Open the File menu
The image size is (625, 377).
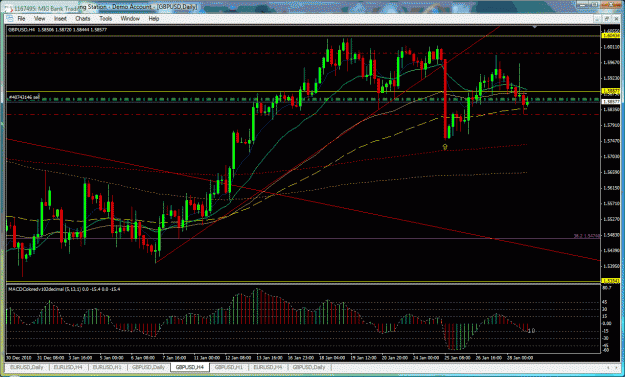(21, 19)
